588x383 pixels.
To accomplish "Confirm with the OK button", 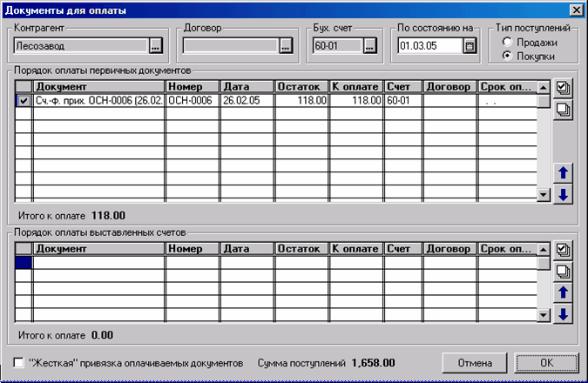I will pyautogui.click(x=544, y=362).
